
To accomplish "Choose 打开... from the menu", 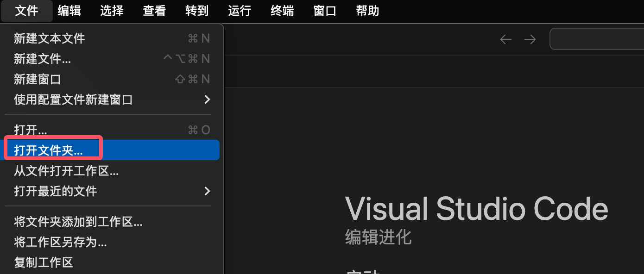I will coord(111,130).
